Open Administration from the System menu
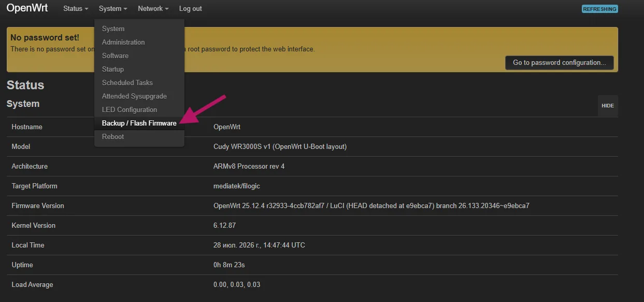Viewport: 644px width, 302px height. click(139, 42)
